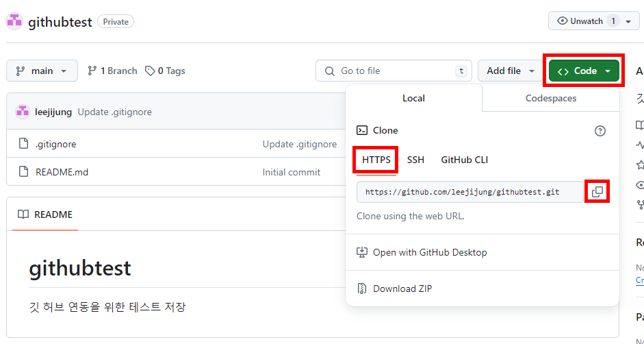Open the clone help question-mark icon
This screenshot has width=644, height=344.
point(600,131)
